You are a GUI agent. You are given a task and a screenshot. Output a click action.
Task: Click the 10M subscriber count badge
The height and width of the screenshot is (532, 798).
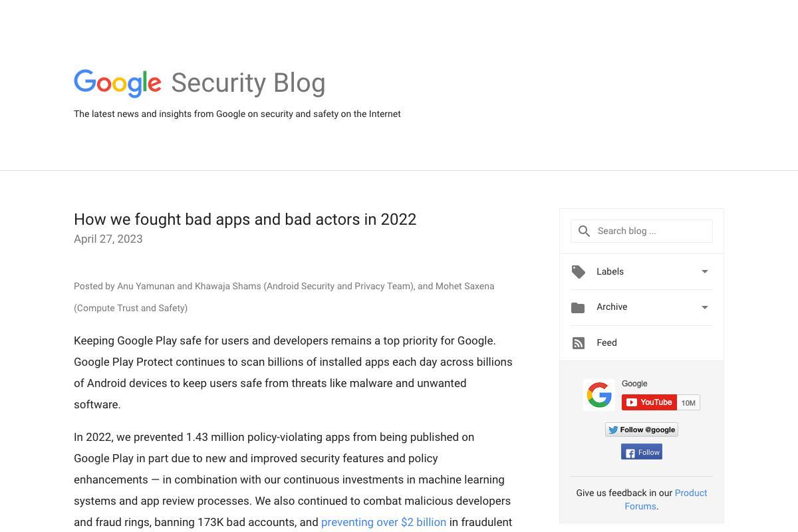click(688, 402)
